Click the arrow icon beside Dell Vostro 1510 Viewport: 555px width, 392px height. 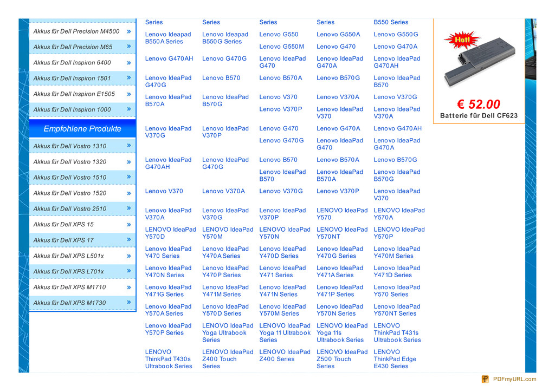(x=129, y=177)
